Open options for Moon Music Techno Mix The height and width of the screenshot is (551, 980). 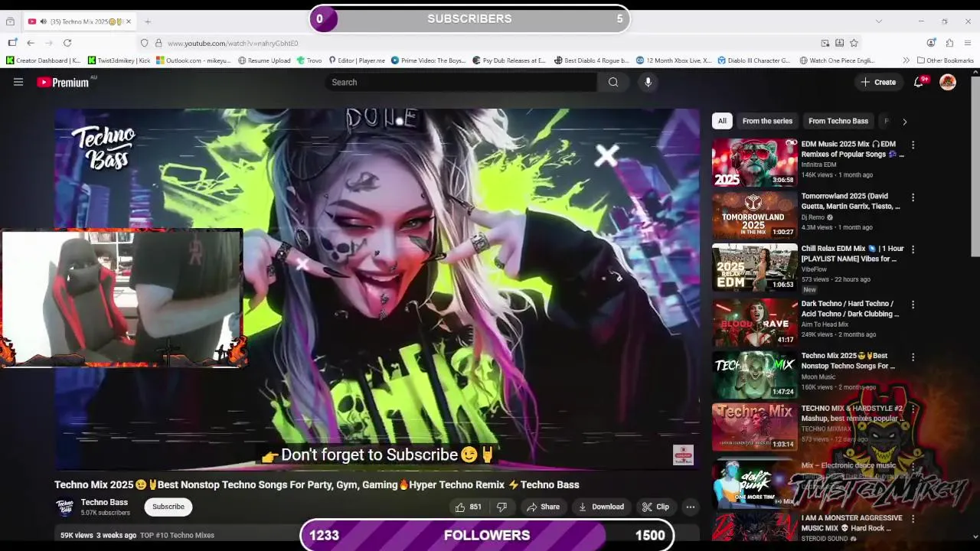[x=913, y=357]
